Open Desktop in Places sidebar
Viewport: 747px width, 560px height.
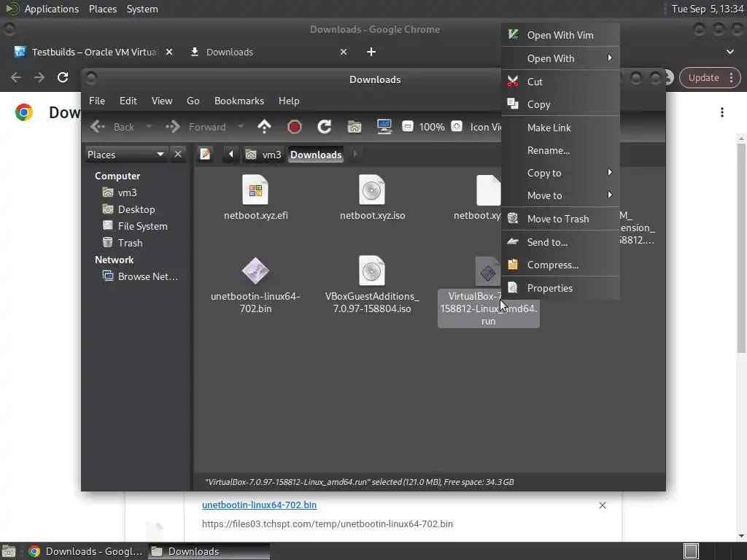coord(128,209)
